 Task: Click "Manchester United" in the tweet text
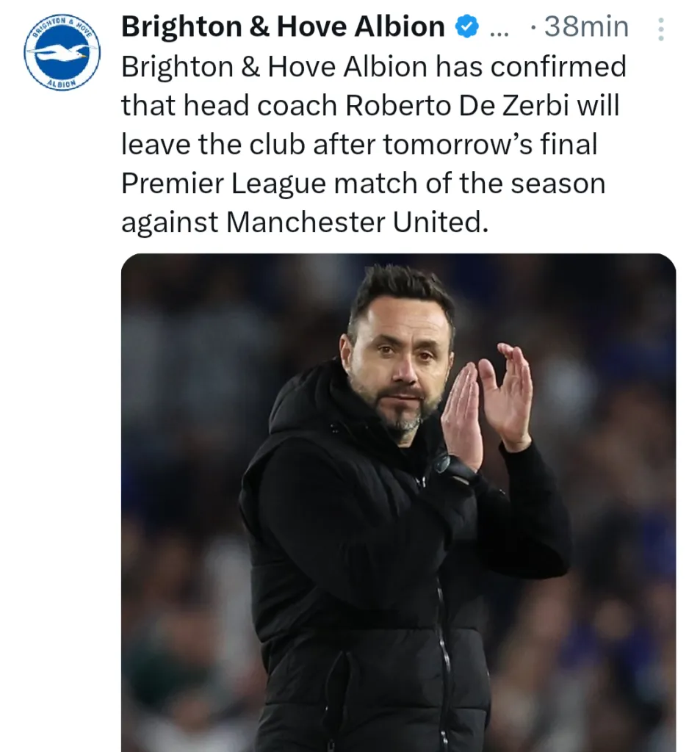(x=356, y=222)
